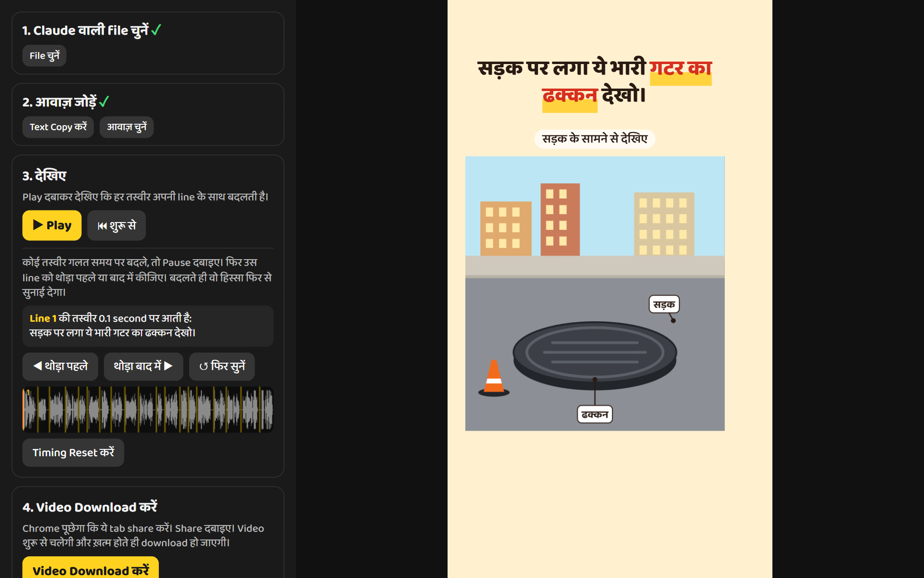Click the orange traffic cone in the illustration
Viewport: 924px width, 578px height.
(x=494, y=378)
